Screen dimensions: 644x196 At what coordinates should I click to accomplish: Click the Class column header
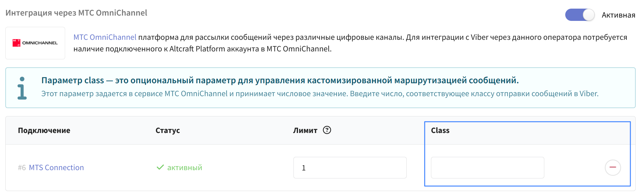[x=440, y=130]
